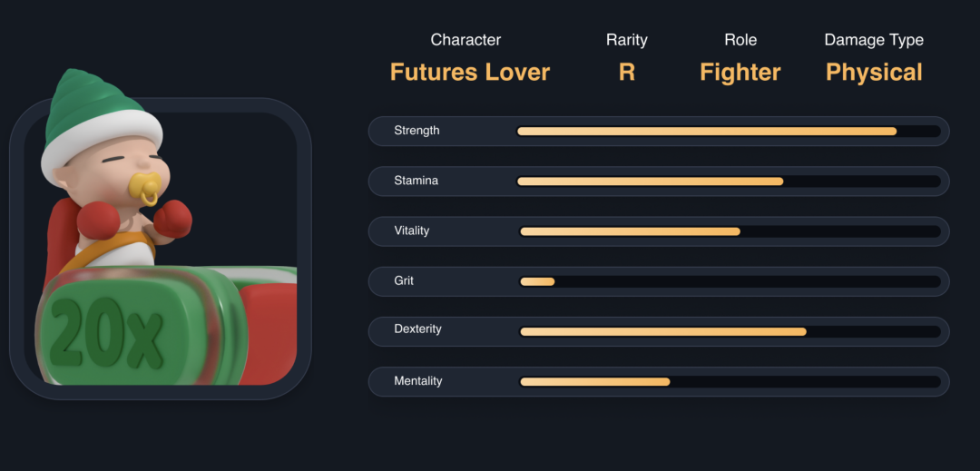
Task: Click the Strength stat label
Action: (x=416, y=131)
